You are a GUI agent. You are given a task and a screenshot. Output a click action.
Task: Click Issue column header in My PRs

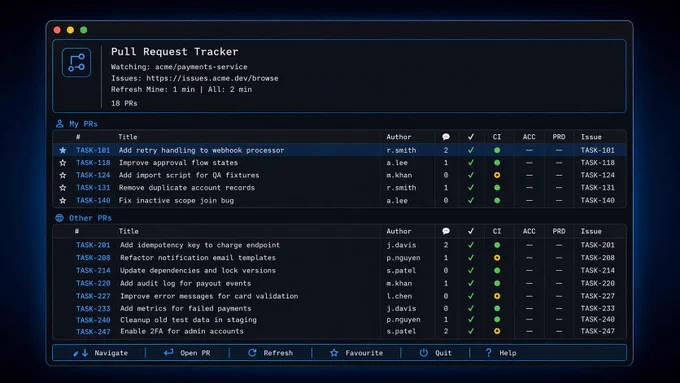pos(591,137)
